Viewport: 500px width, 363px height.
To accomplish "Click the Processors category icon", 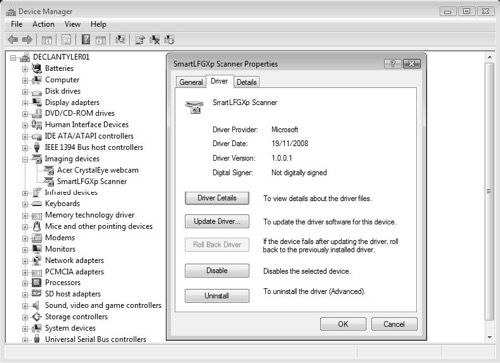I will [37, 283].
